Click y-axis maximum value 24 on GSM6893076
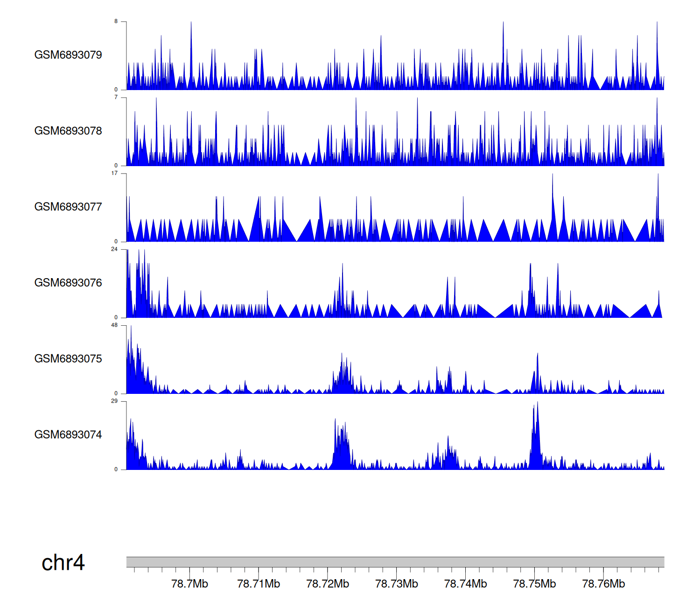The height and width of the screenshot is (616, 700). point(114,249)
